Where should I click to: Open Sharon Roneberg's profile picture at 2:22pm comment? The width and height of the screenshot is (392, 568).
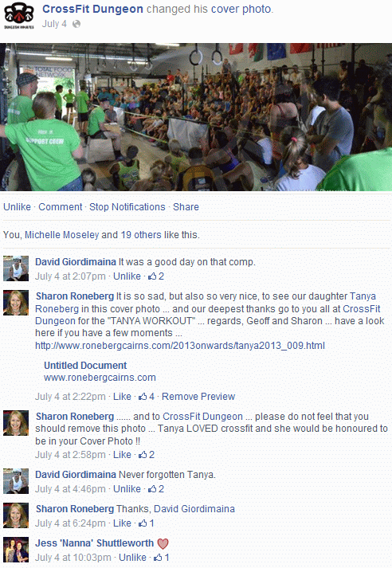point(16,303)
